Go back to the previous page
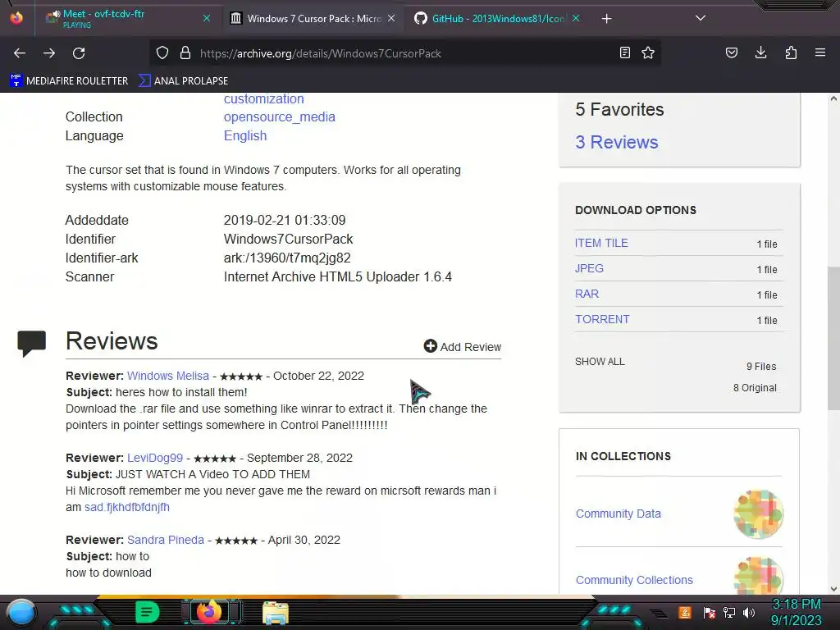The image size is (840, 630). click(x=20, y=53)
